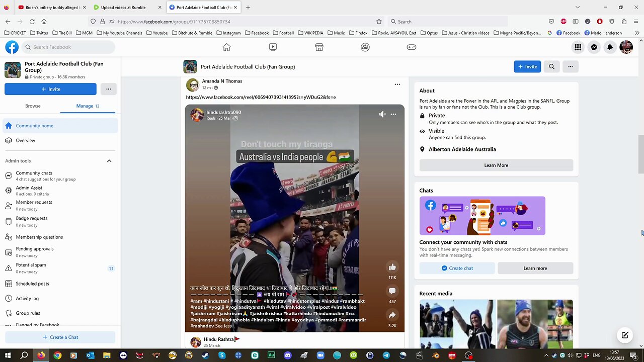Open Member requests
The height and width of the screenshot is (362, 644).
coord(60,205)
